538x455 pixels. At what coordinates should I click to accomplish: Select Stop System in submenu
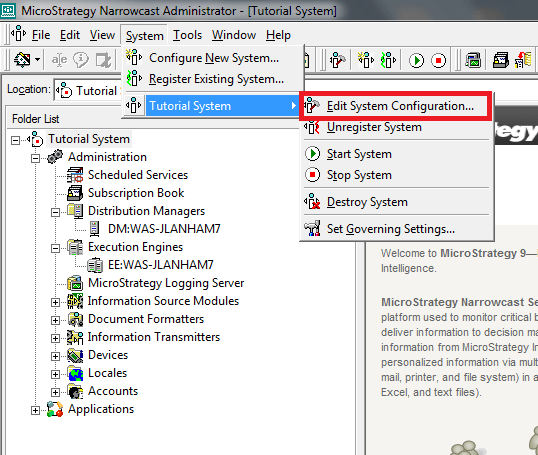[397, 175]
